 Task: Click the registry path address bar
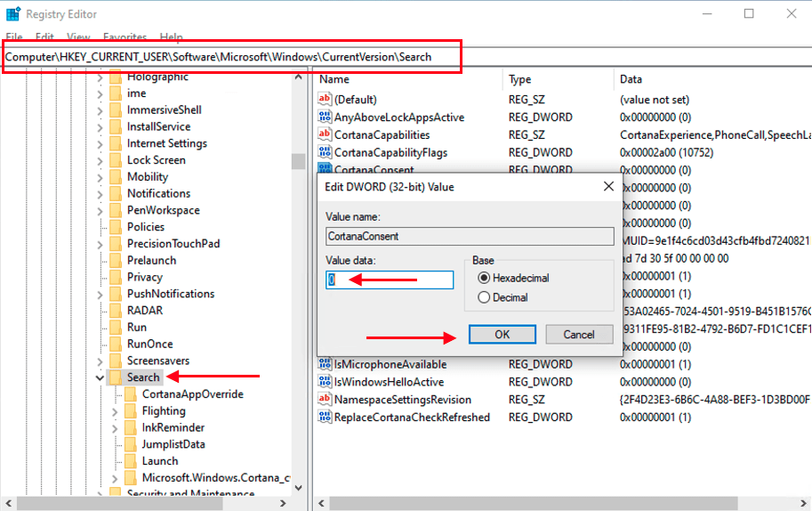point(231,57)
